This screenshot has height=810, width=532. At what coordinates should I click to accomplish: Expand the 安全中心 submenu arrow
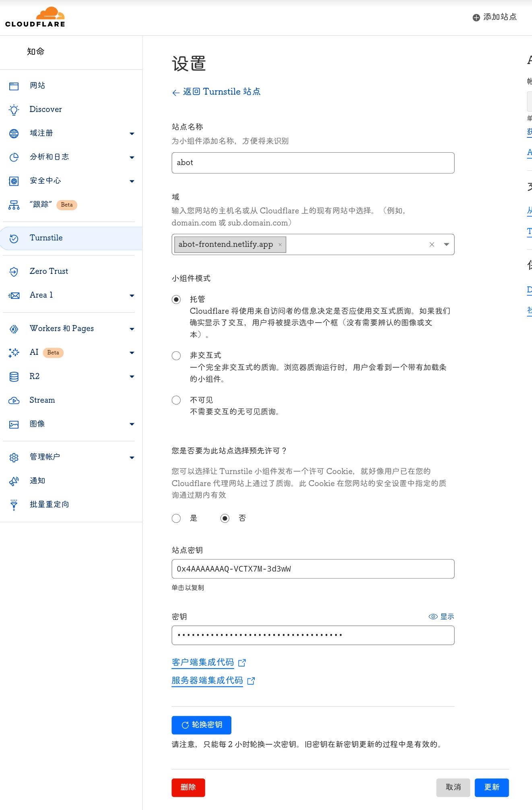click(132, 181)
